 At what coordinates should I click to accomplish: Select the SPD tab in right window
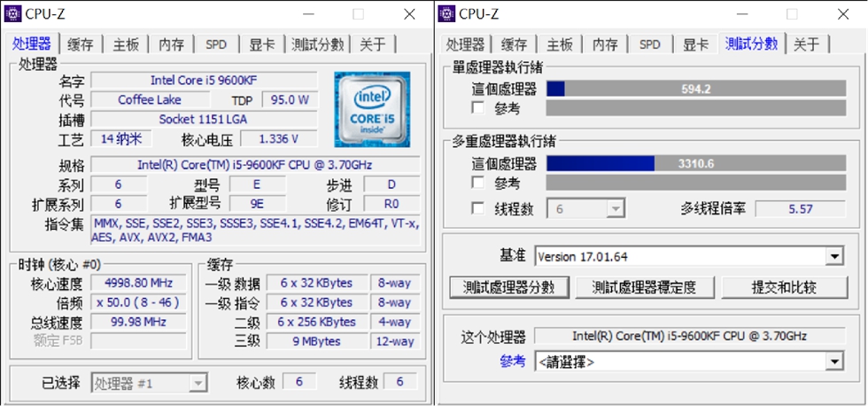click(x=650, y=45)
